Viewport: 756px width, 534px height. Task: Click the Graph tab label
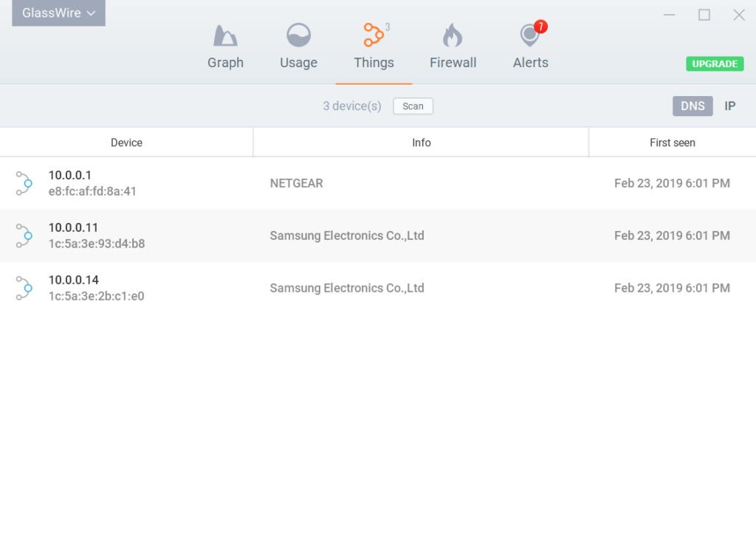(x=225, y=63)
